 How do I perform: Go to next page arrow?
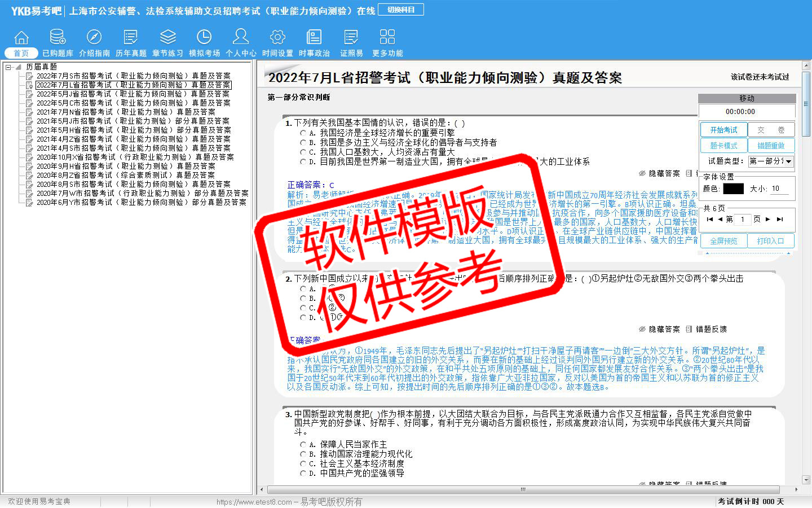(767, 219)
